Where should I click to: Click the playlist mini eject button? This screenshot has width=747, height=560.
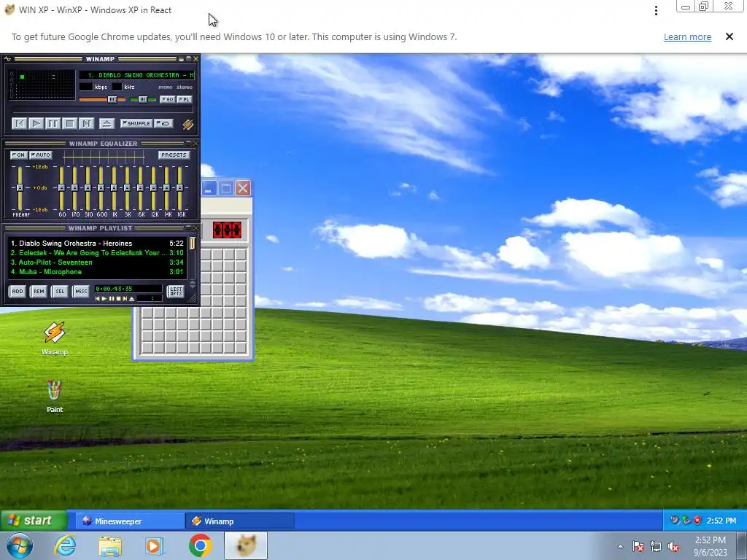[132, 299]
